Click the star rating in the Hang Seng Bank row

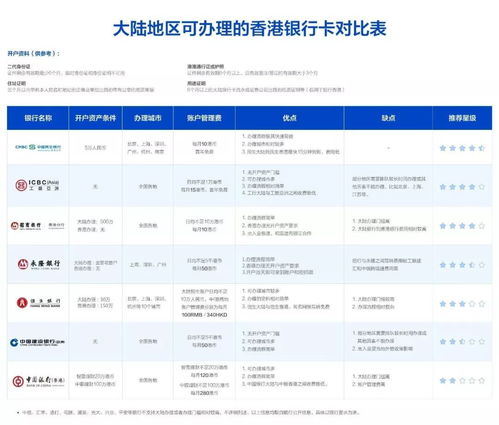coord(462,304)
